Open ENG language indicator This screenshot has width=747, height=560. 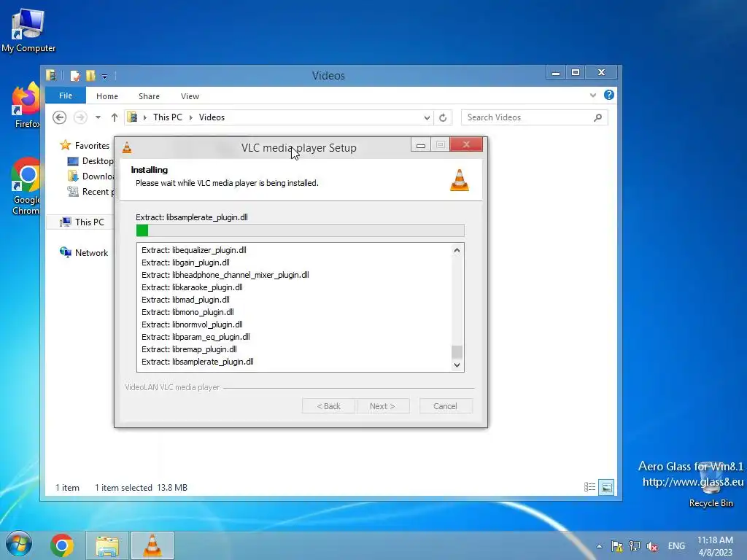(676, 546)
